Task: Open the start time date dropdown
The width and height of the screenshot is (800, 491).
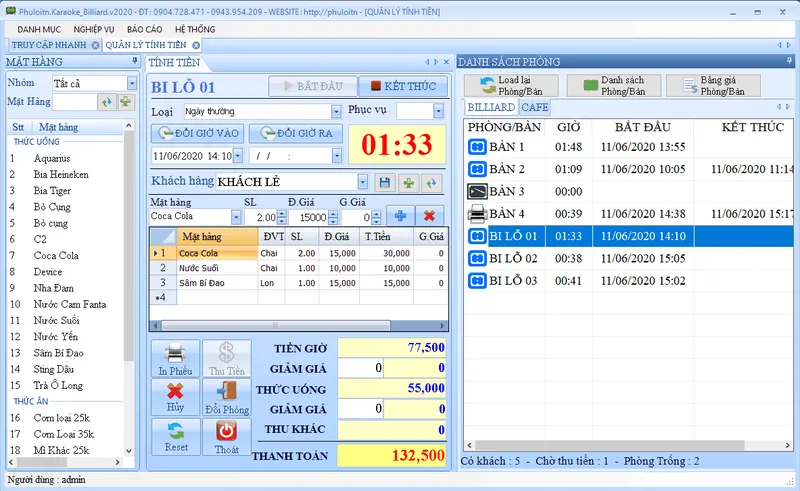Action: coord(238,156)
